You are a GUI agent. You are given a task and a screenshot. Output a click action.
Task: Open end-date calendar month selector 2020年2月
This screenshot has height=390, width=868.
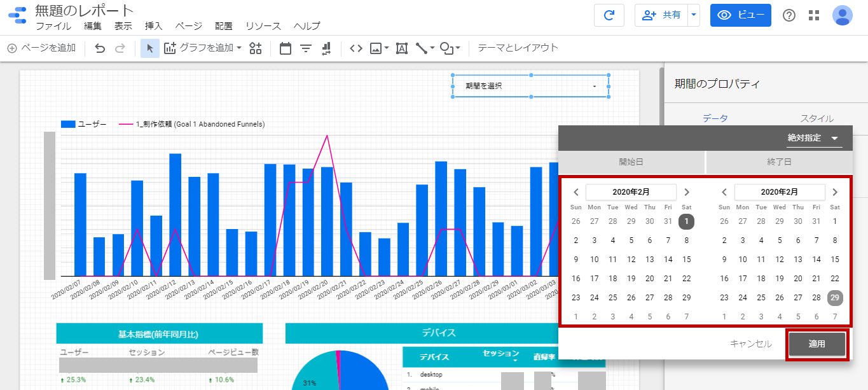coord(780,192)
